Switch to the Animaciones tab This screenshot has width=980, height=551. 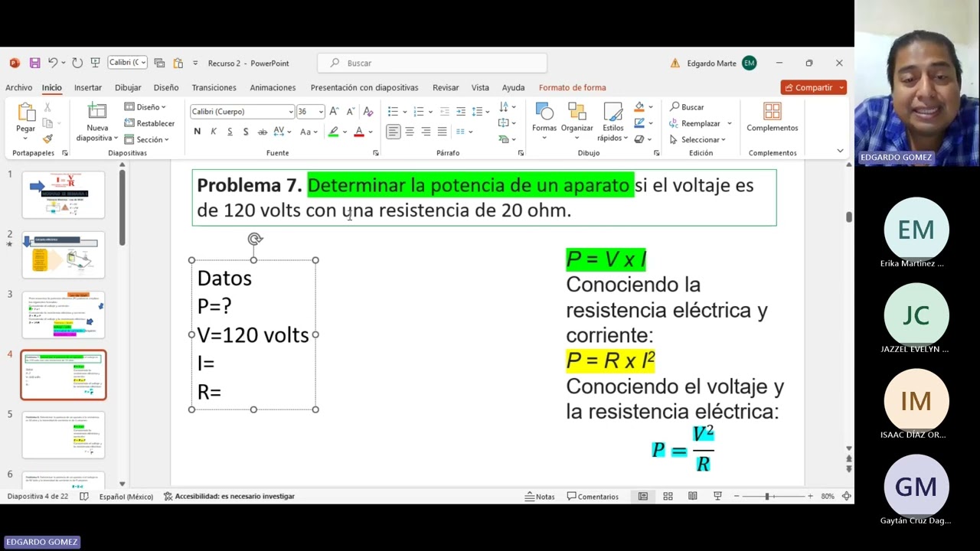tap(273, 88)
